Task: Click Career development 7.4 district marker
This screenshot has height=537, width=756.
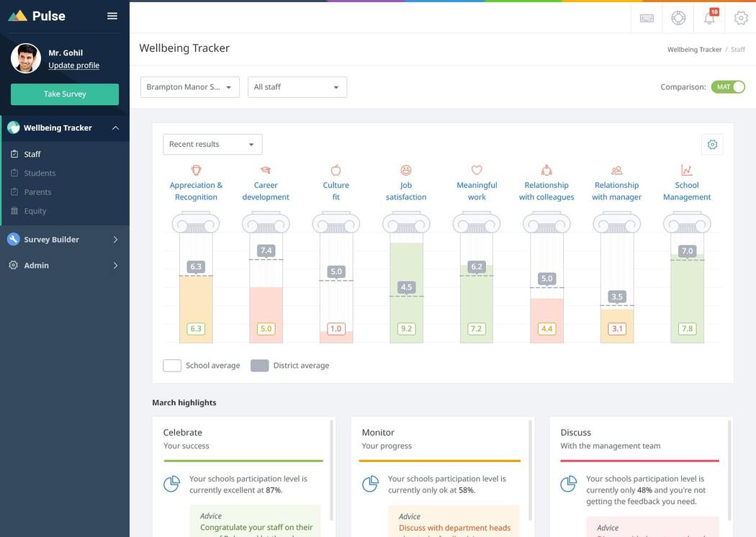Action: point(266,251)
